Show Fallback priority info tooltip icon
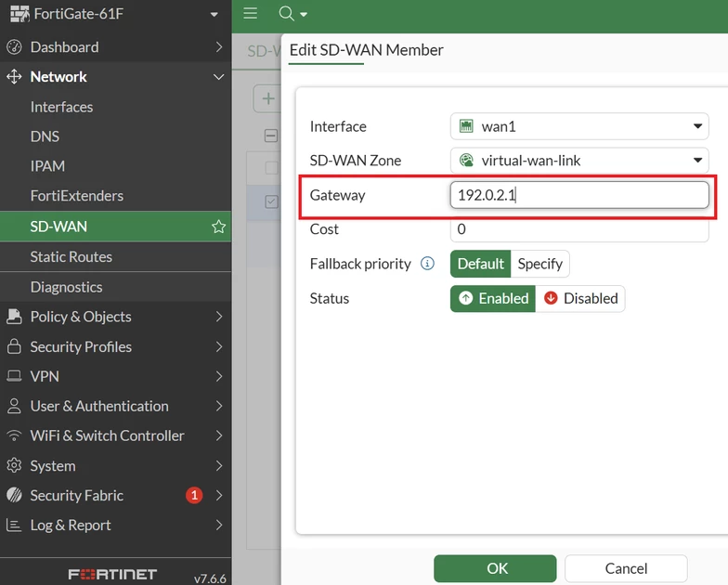Screen dimensions: 728x585 click(427, 264)
